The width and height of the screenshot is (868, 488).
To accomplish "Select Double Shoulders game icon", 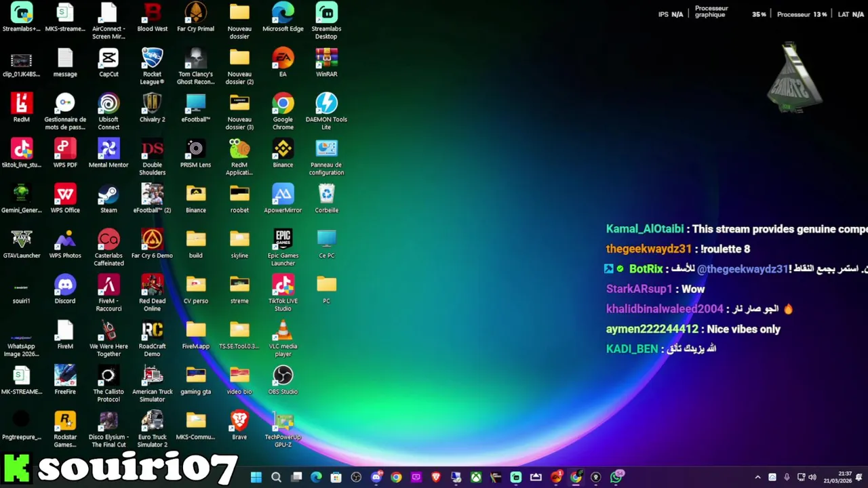I will [152, 157].
